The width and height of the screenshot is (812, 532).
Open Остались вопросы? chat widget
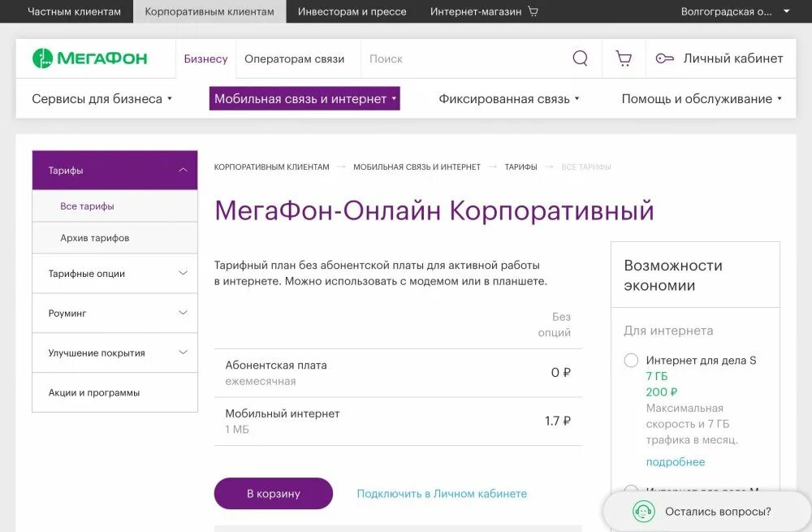click(707, 512)
